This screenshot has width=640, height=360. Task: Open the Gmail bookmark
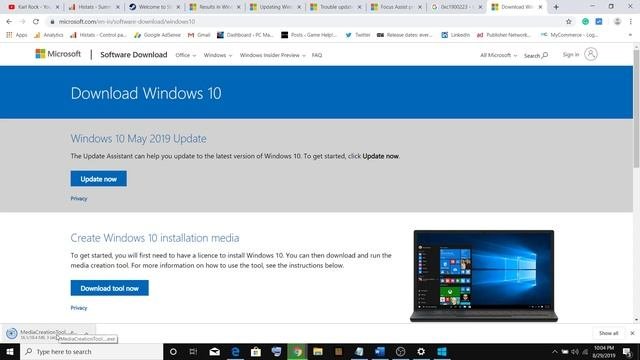point(199,35)
